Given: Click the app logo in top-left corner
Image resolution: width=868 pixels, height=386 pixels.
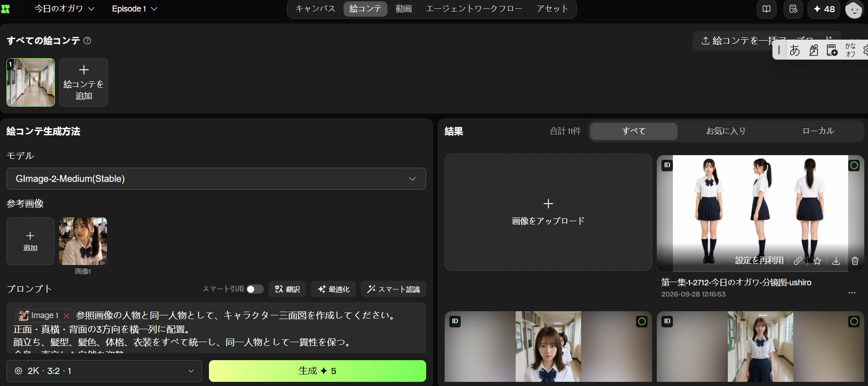Looking at the screenshot, I should (x=5, y=9).
